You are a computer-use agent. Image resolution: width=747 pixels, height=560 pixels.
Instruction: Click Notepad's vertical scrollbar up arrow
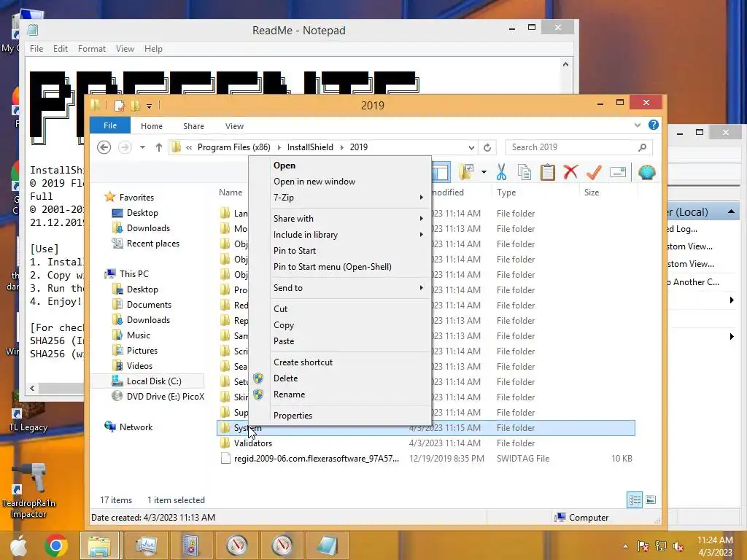(565, 64)
